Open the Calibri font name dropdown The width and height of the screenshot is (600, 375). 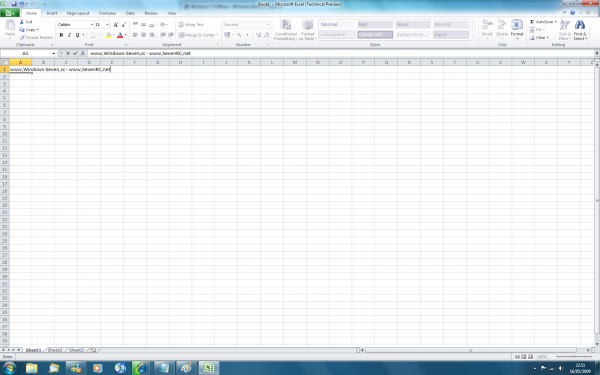[x=91, y=24]
